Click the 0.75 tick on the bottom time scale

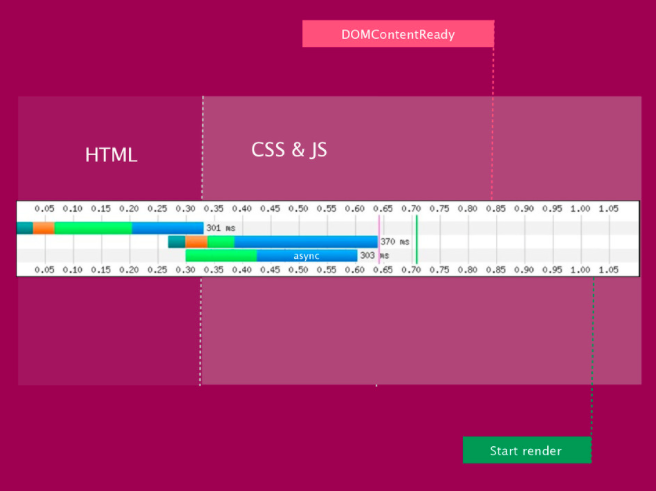[439, 270]
